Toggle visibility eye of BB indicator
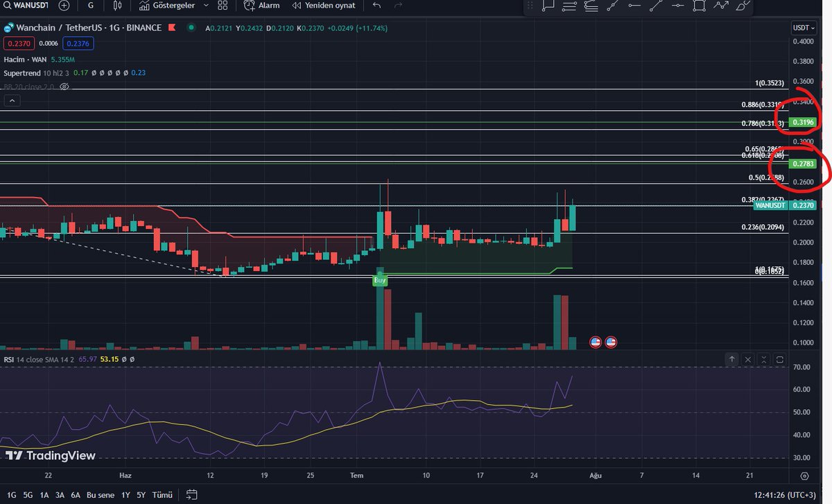 coord(64,87)
